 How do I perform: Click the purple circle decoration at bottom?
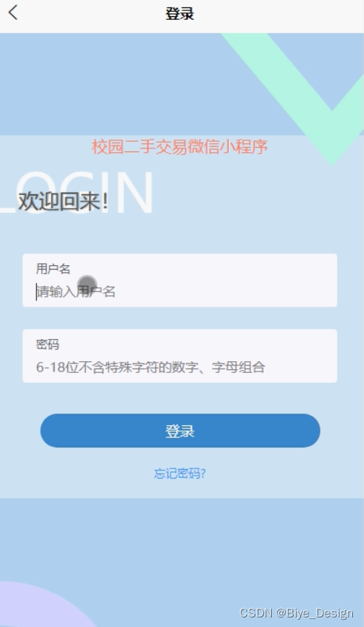click(44, 605)
